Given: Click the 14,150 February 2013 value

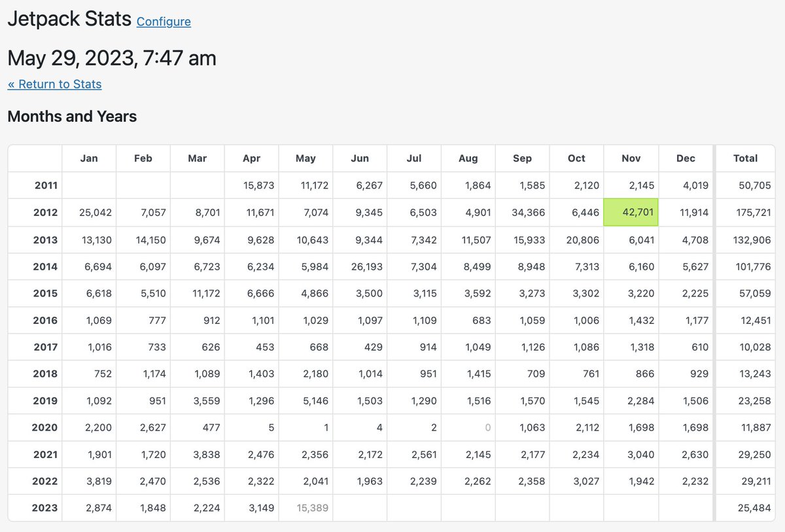Looking at the screenshot, I should click(x=150, y=240).
